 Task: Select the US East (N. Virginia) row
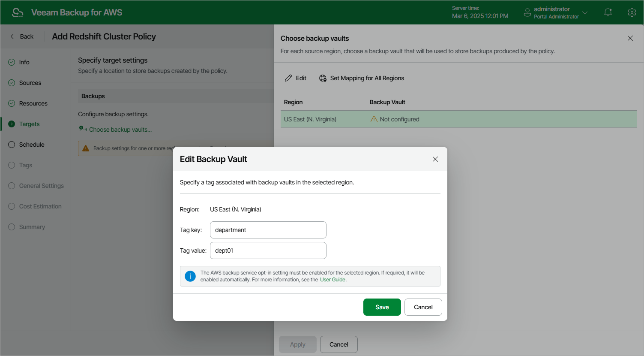pyautogui.click(x=458, y=119)
